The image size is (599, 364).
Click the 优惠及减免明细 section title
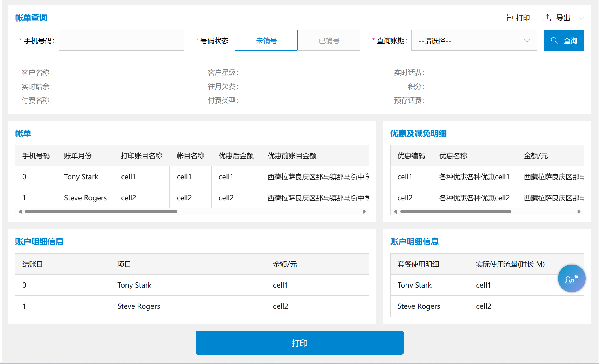click(418, 134)
